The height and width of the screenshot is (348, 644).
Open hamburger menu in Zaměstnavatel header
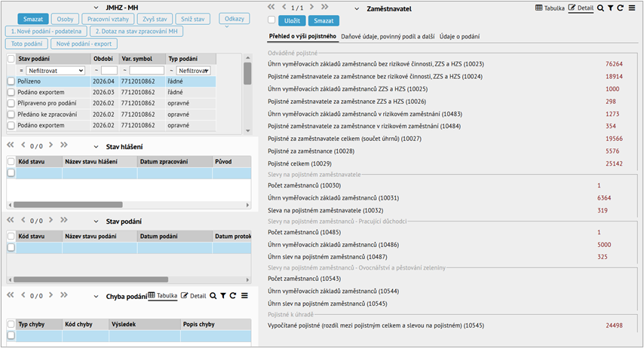pyautogui.click(x=632, y=8)
